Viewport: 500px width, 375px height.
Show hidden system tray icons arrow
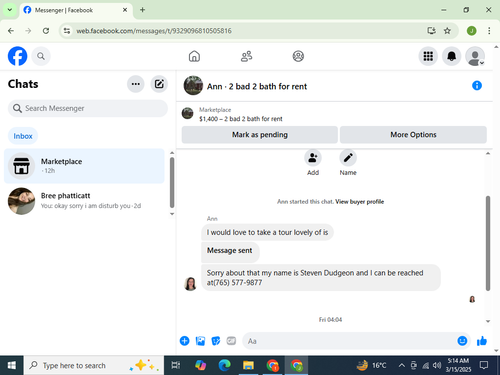[402, 365]
